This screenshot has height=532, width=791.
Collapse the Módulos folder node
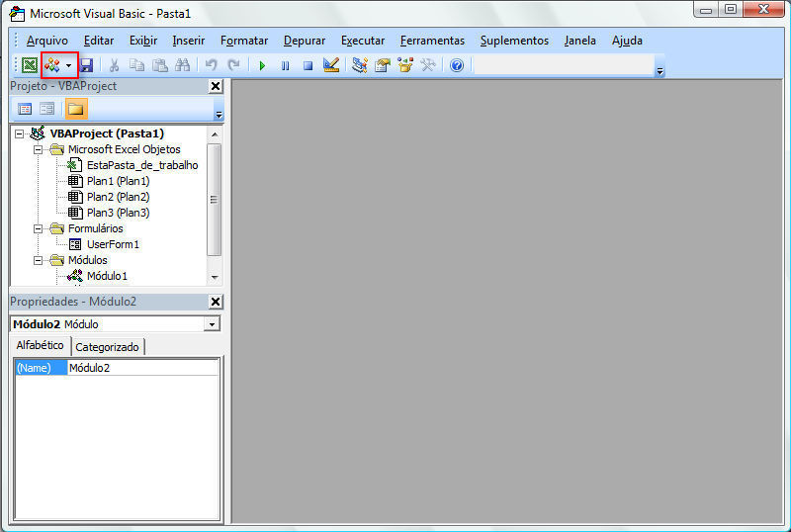pos(38,260)
